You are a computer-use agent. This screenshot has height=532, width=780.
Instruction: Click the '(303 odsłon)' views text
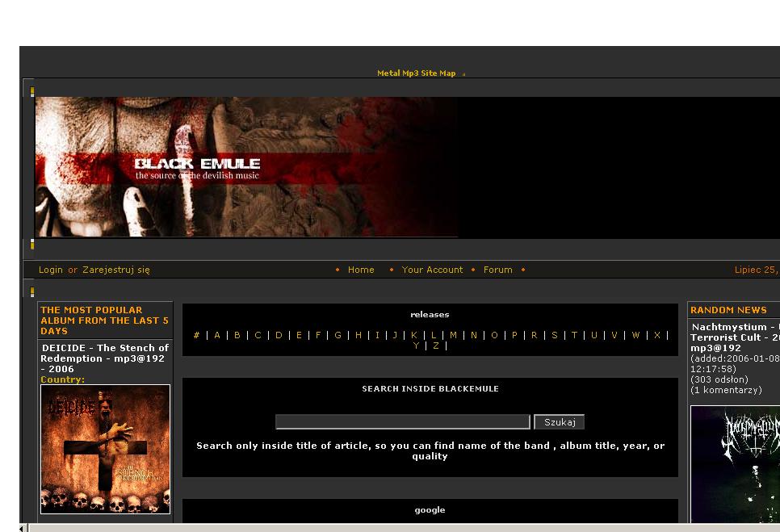(x=719, y=379)
